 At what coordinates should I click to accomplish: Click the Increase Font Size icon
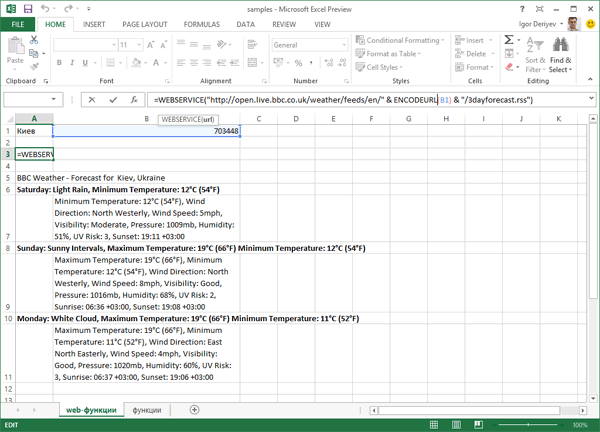[x=151, y=45]
